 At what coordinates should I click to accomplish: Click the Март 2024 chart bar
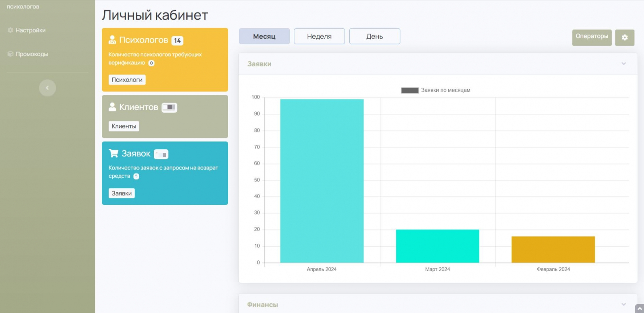(x=438, y=246)
